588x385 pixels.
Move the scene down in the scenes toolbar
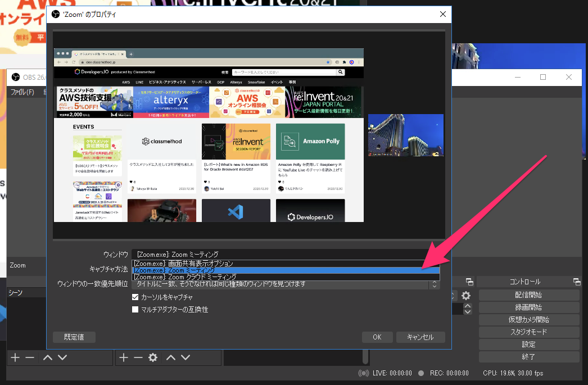(x=62, y=357)
